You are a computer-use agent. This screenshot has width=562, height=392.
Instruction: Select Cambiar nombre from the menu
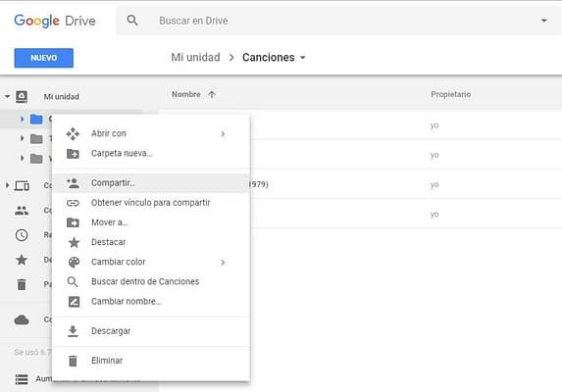coord(151,302)
